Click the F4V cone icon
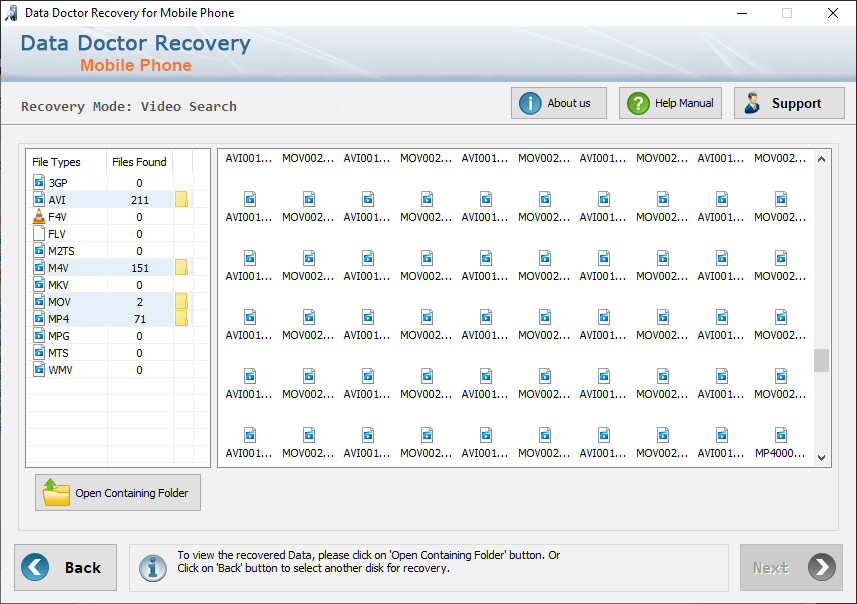This screenshot has width=857, height=604. click(x=39, y=216)
